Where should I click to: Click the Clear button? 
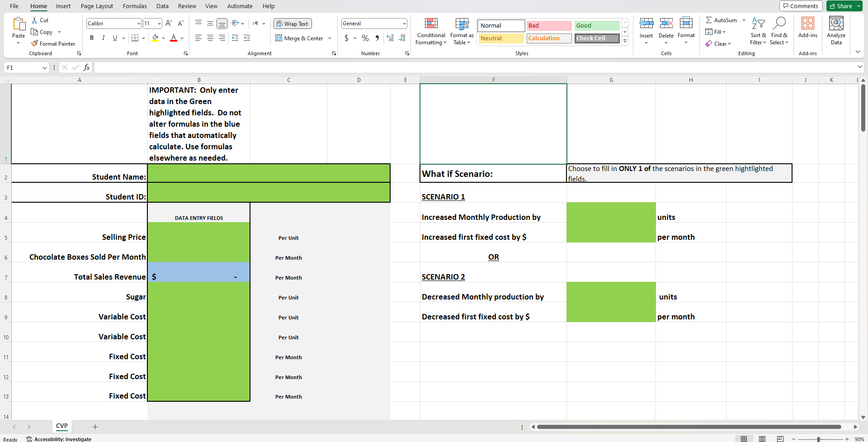coord(718,43)
